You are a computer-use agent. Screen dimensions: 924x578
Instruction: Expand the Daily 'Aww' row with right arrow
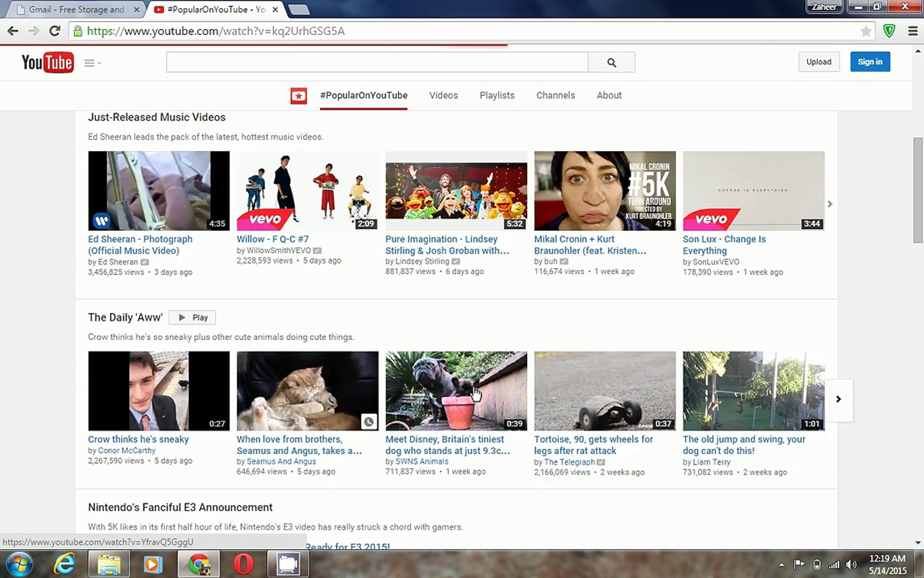838,399
